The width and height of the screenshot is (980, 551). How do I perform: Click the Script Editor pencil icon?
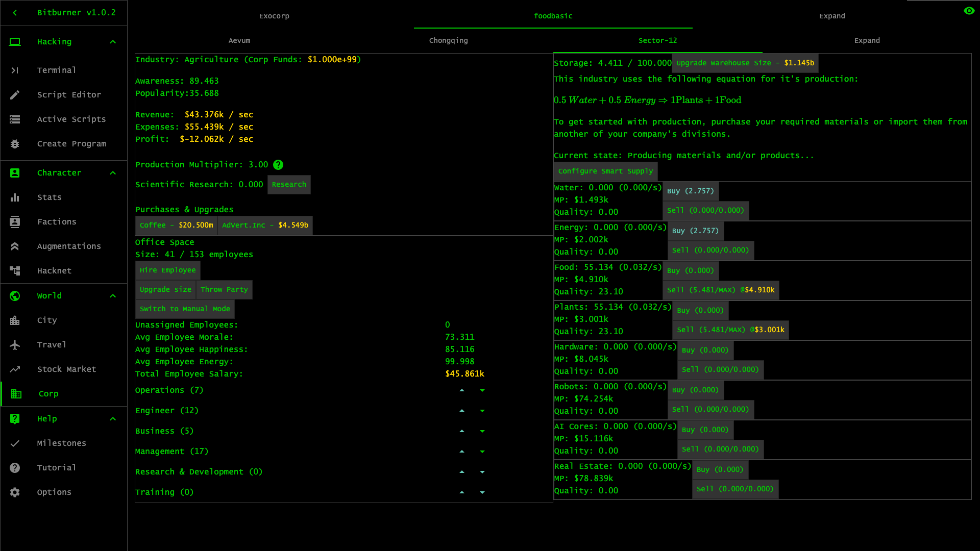15,95
